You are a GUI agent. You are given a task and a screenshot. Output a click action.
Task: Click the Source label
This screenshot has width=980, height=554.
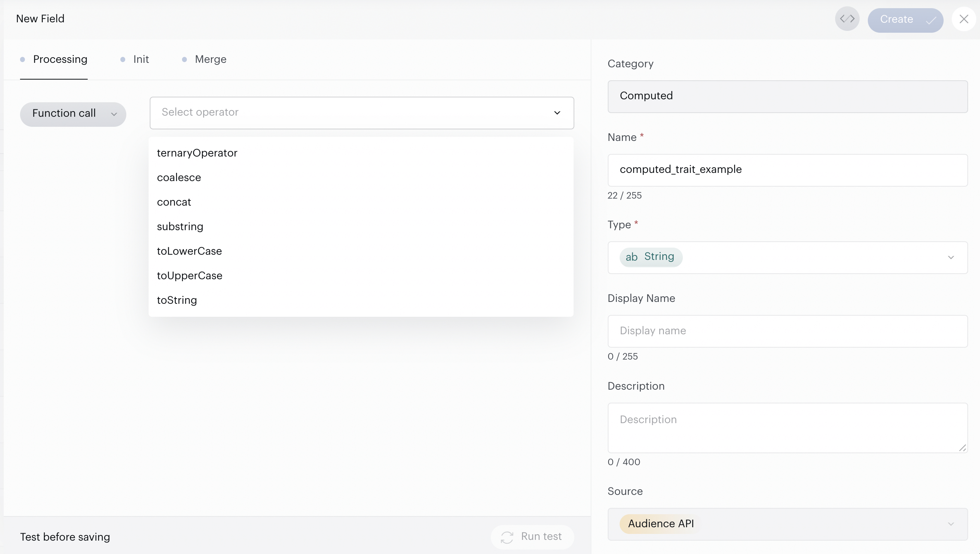pos(625,491)
